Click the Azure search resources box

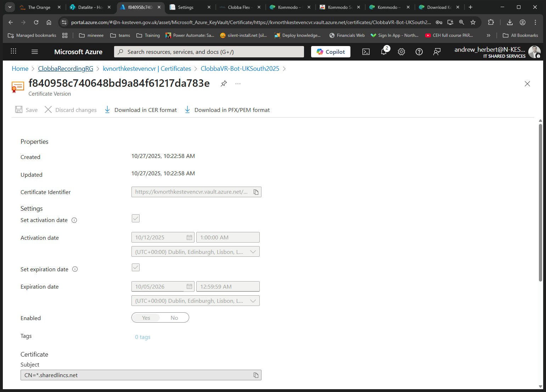click(209, 52)
